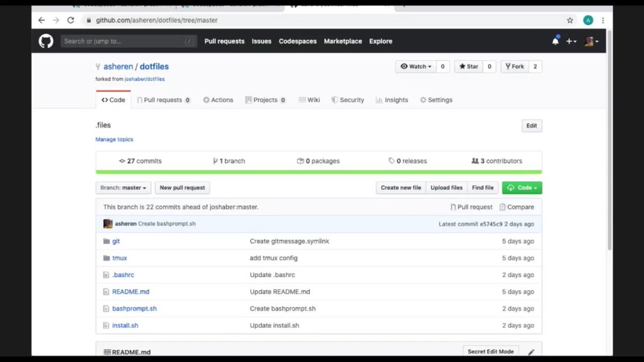This screenshot has height=362, width=644.
Task: Open the plus create-new dropdown
Action: (571, 41)
